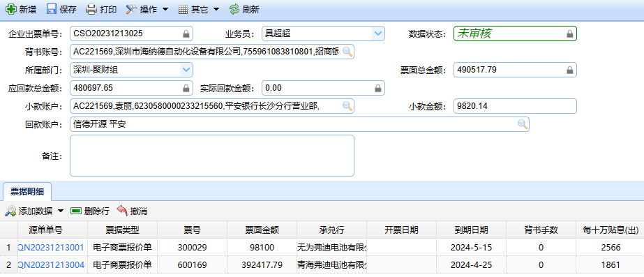
Task: Open source link QN20231213004
Action: (x=51, y=265)
